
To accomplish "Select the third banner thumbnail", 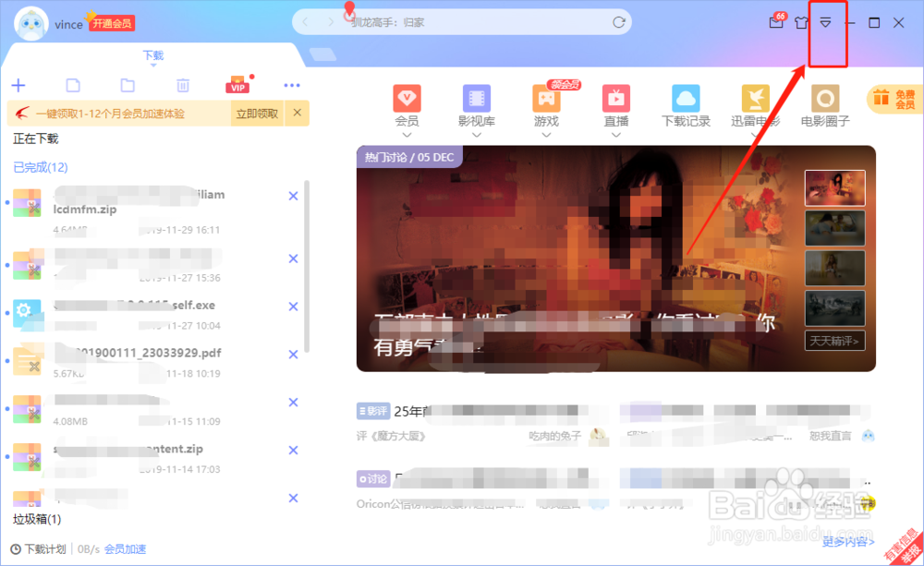I will point(835,268).
